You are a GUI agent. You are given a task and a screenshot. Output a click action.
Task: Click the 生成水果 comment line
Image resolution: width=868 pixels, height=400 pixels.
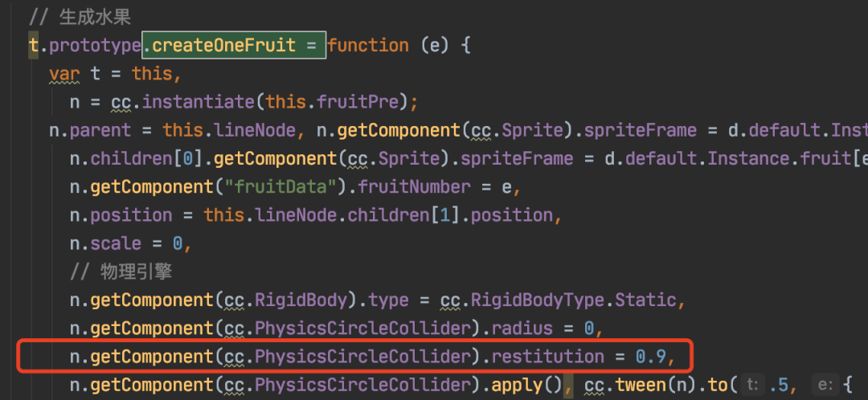tap(80, 17)
